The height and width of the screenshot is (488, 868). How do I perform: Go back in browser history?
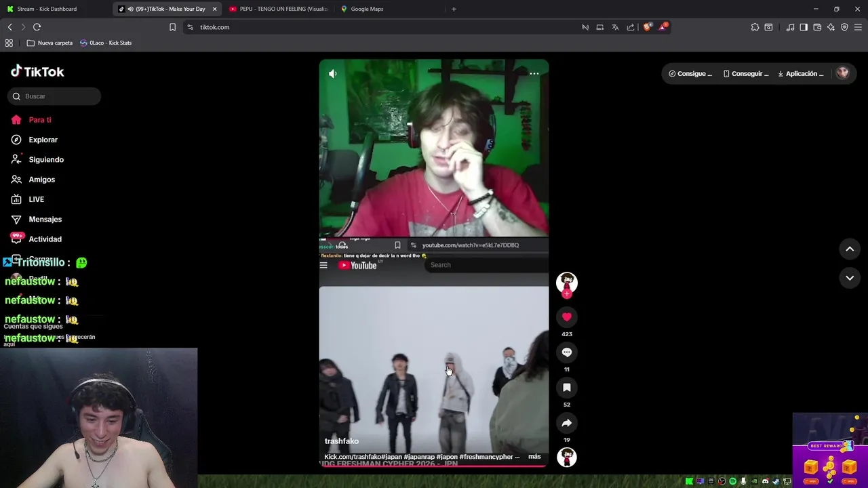point(9,27)
